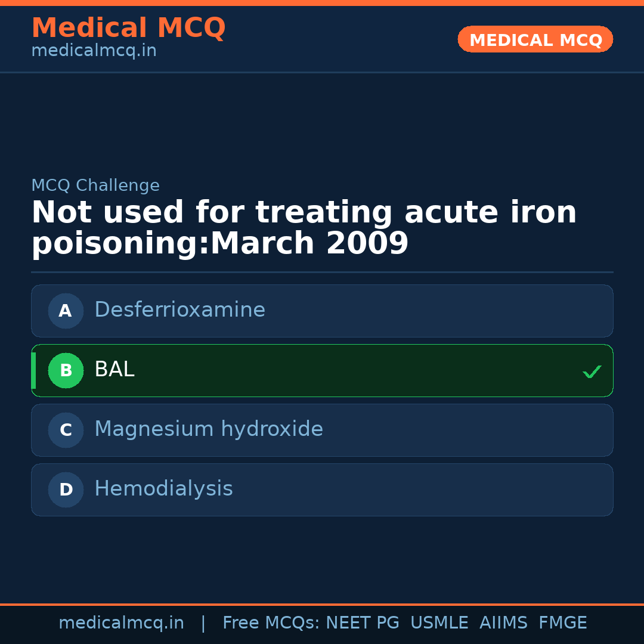Pick the Magnesium hydroxide answer text
The image size is (644, 644).
[209, 429]
